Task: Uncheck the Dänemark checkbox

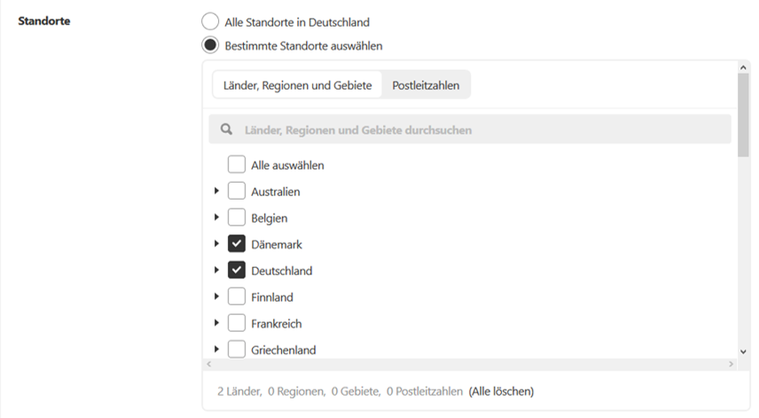Action: (x=236, y=244)
